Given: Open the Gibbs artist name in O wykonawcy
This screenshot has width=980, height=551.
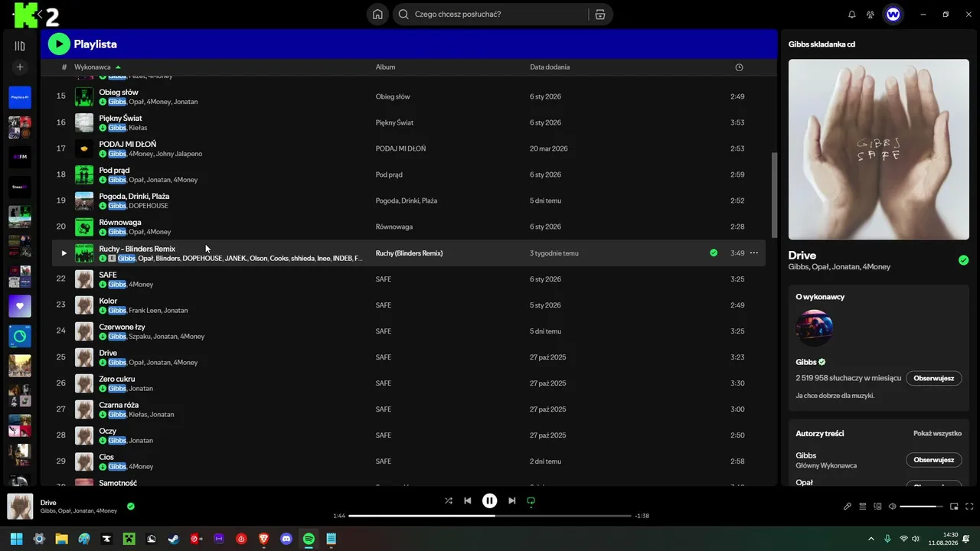Looking at the screenshot, I should coord(806,362).
